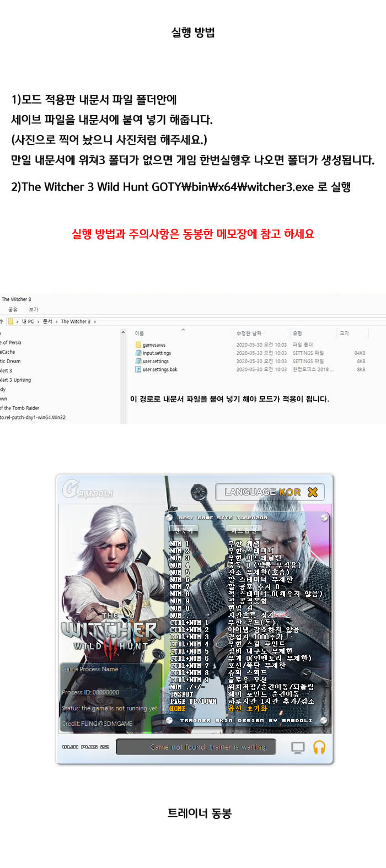Select the rel-patch-day1-win64.Win32 sidebar item
This screenshot has height=868, width=386.
[33, 418]
